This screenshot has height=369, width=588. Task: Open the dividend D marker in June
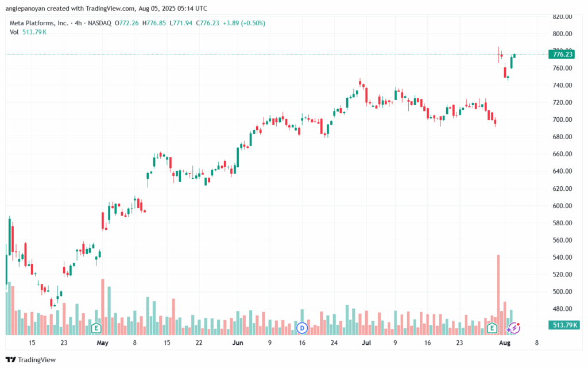(302, 328)
